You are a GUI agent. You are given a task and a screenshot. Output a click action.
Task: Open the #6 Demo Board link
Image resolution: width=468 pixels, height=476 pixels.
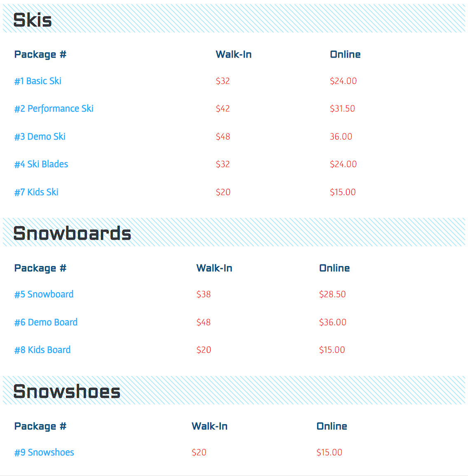(46, 322)
